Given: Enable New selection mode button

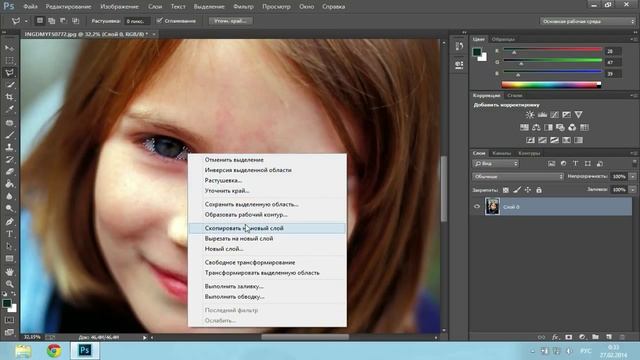Looking at the screenshot, I should pos(40,20).
